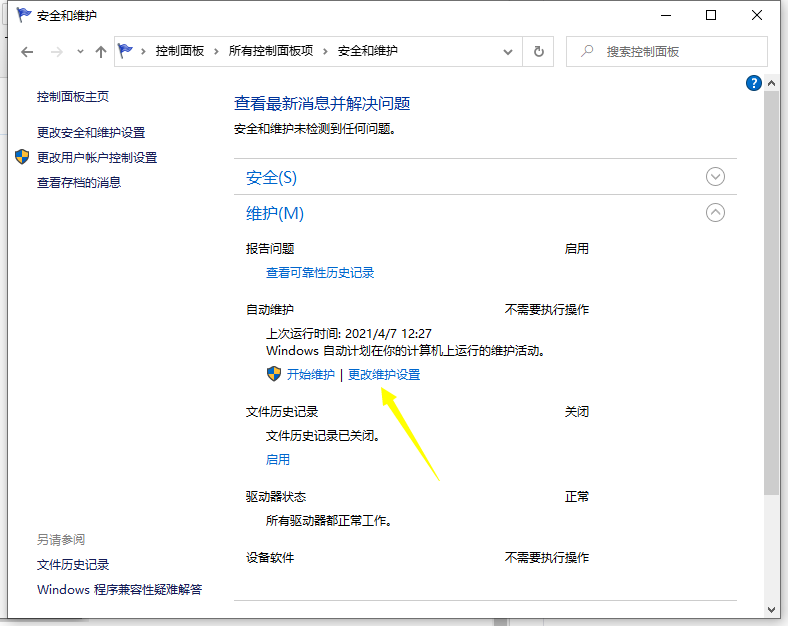
Task: Open Windows 程序兼容性疑难解答 link
Action: [120, 589]
